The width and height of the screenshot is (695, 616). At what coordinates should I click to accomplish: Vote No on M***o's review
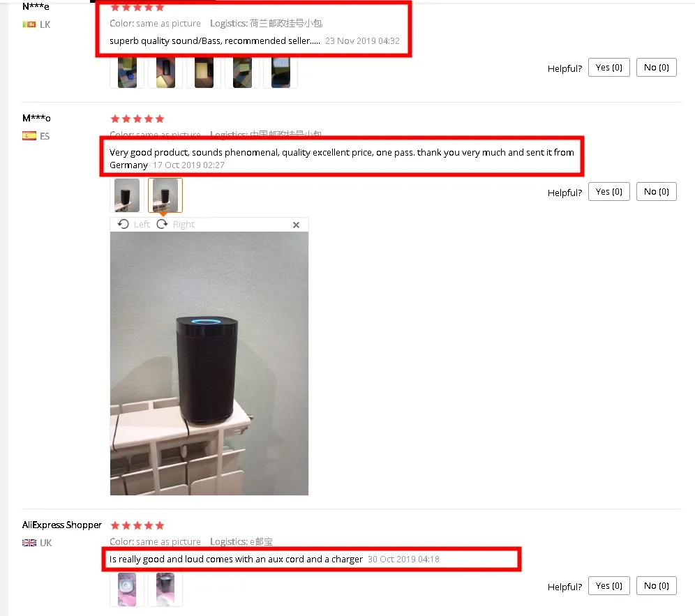[656, 191]
